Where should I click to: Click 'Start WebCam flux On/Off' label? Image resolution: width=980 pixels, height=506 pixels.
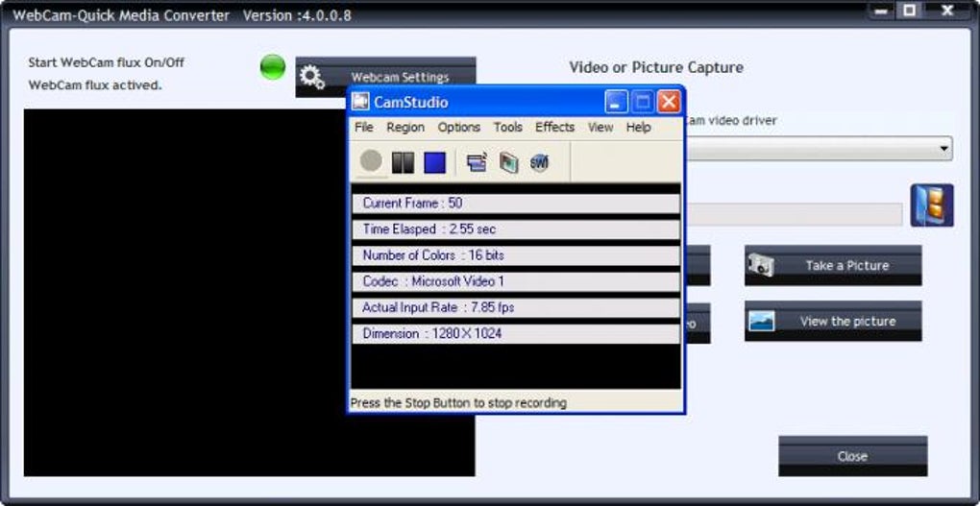[x=107, y=62]
